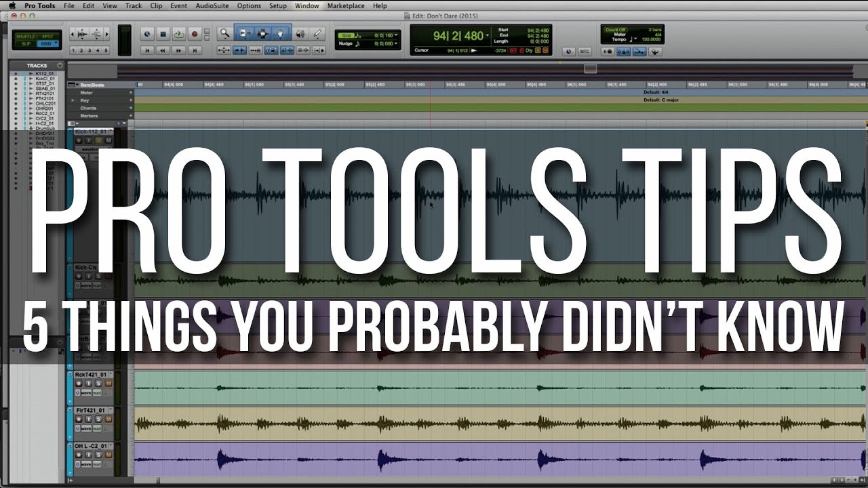Click the tempo value 130.0000 field
Screen dimensions: 868x488
[651, 39]
